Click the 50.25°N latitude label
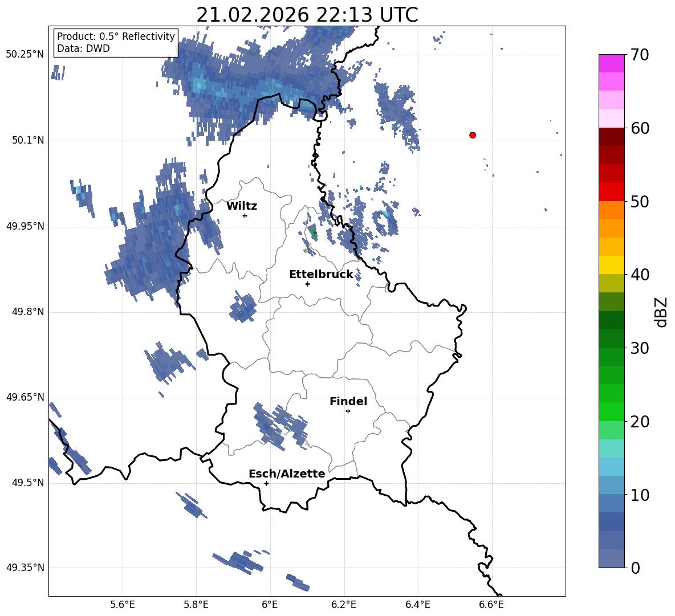Screen dimensions: 675x616 click(25, 55)
